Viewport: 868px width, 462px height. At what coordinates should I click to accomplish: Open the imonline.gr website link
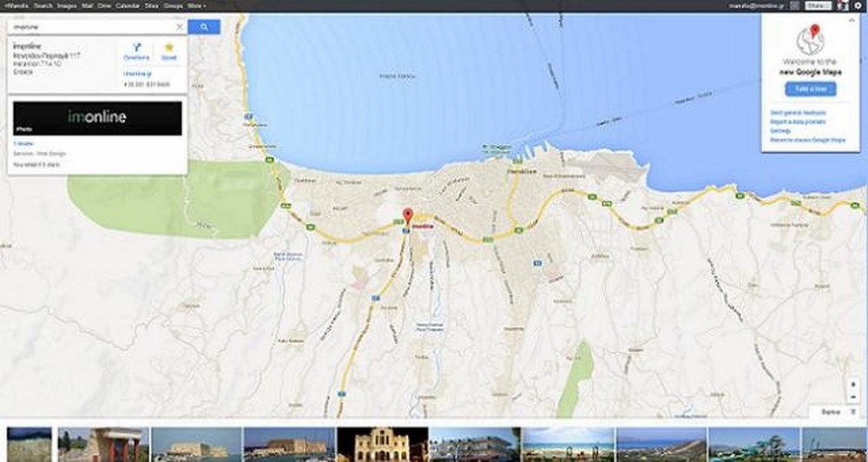click(x=137, y=74)
